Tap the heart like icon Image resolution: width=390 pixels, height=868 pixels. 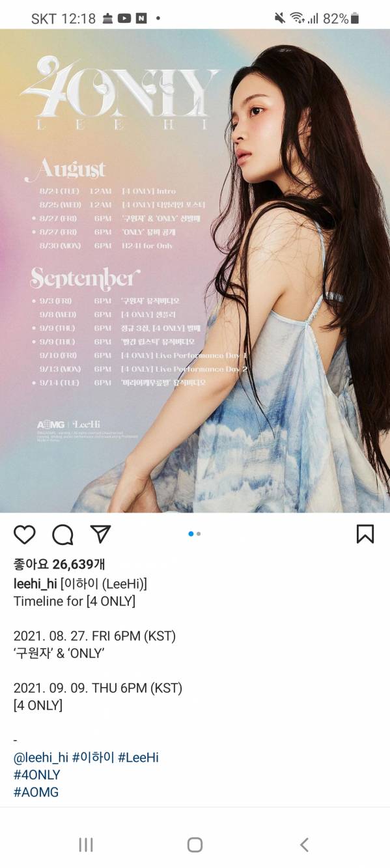point(25,534)
